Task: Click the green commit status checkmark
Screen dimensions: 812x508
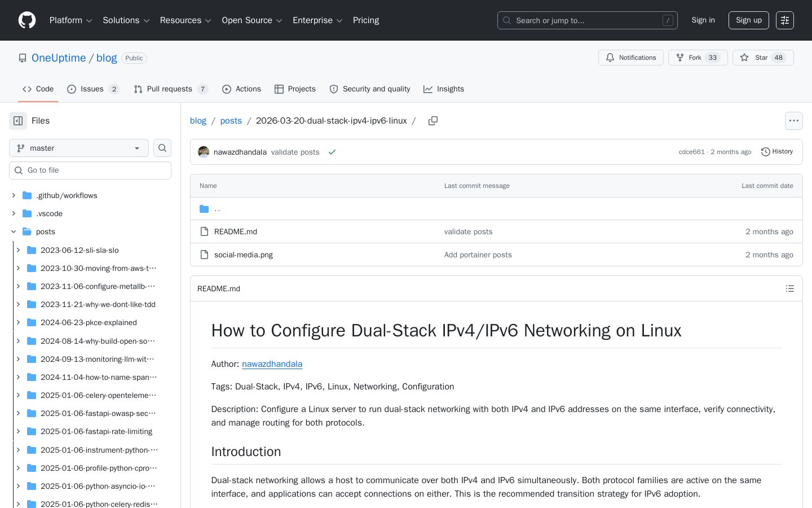Action: [x=332, y=152]
